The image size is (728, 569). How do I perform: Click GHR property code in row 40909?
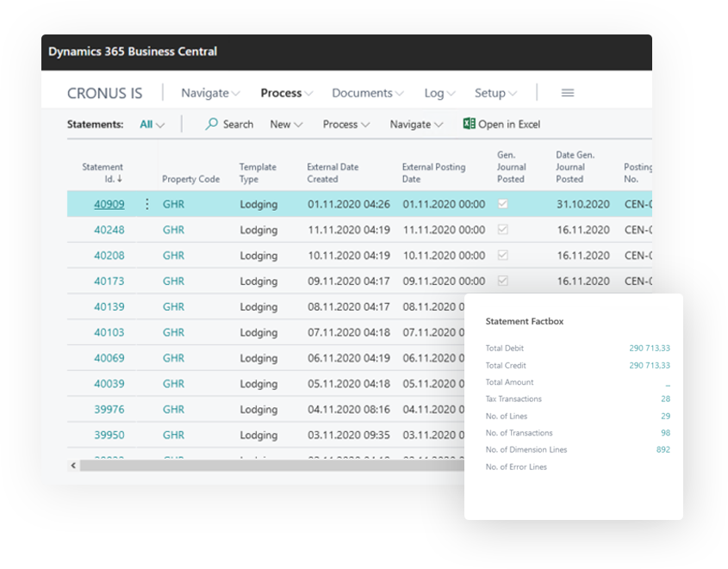[x=173, y=204]
